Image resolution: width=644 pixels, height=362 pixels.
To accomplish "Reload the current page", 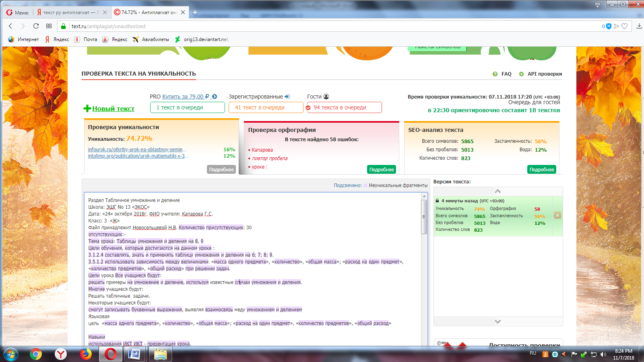I will click(36, 26).
